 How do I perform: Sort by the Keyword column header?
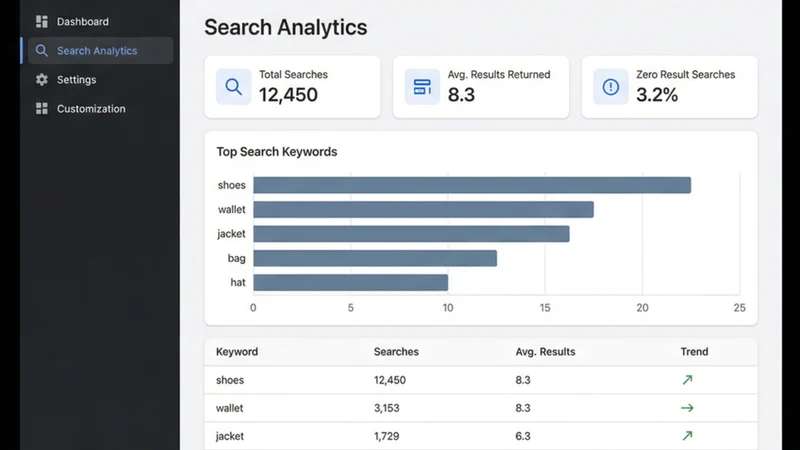237,352
